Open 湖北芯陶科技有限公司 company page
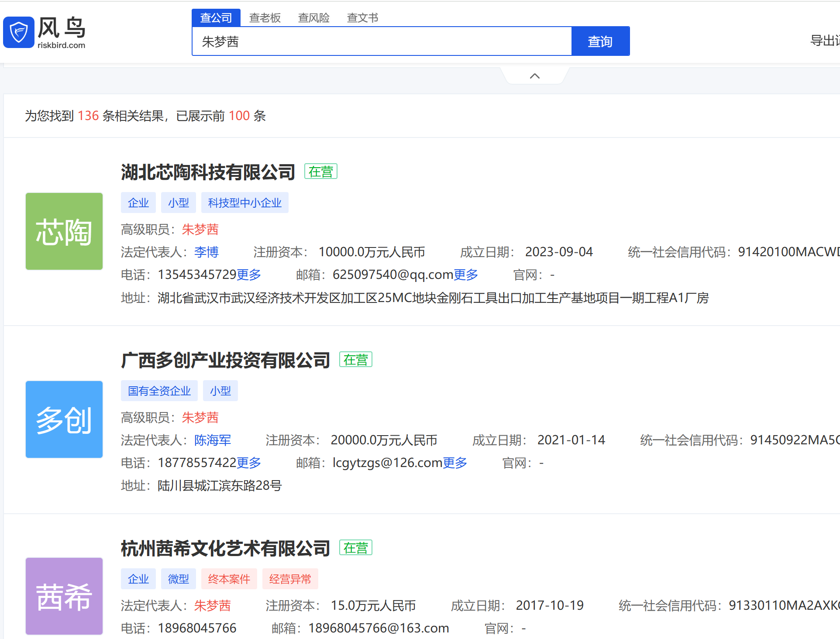 [208, 172]
